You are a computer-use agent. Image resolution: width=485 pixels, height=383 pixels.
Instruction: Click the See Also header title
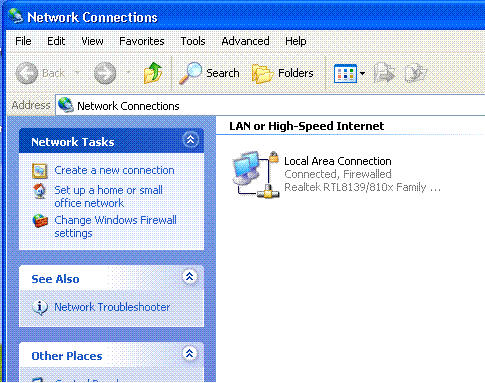coord(55,279)
